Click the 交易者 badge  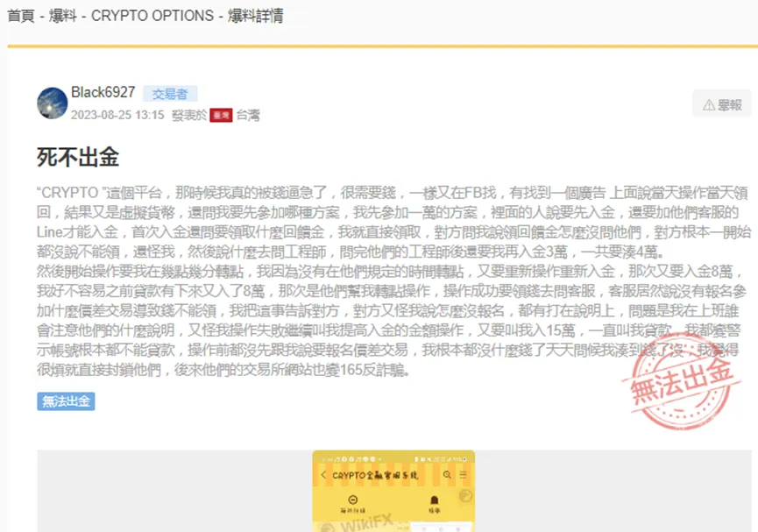(170, 94)
